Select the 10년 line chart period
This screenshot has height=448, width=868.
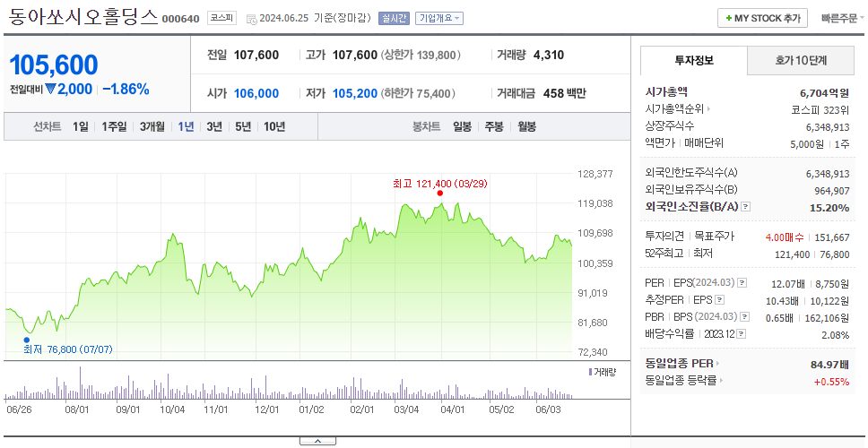pos(274,126)
